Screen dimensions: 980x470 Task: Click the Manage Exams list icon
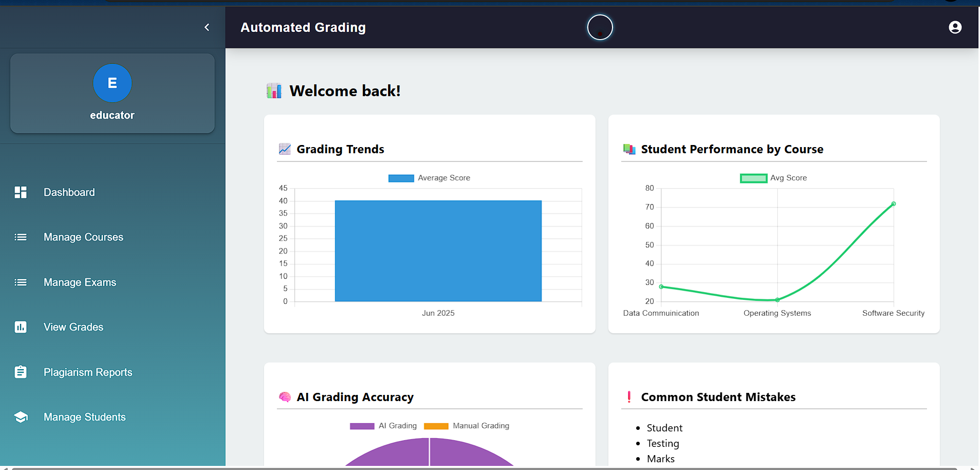pos(21,282)
